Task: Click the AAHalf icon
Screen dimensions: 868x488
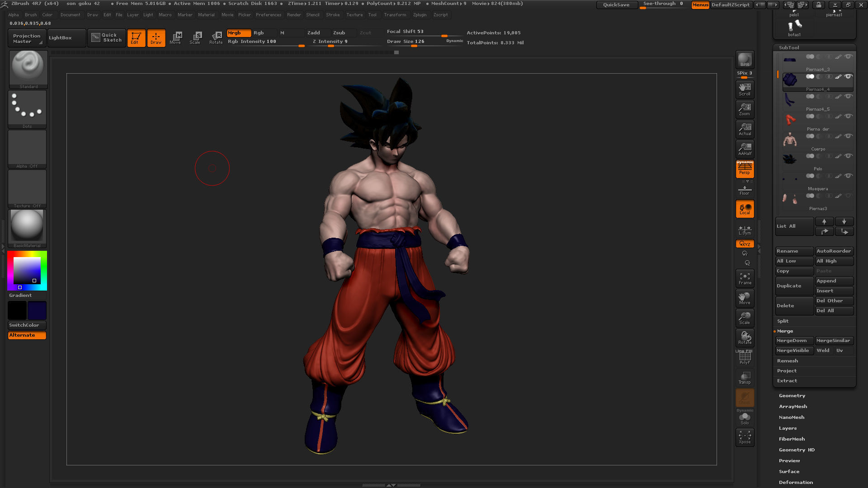Action: [x=745, y=149]
